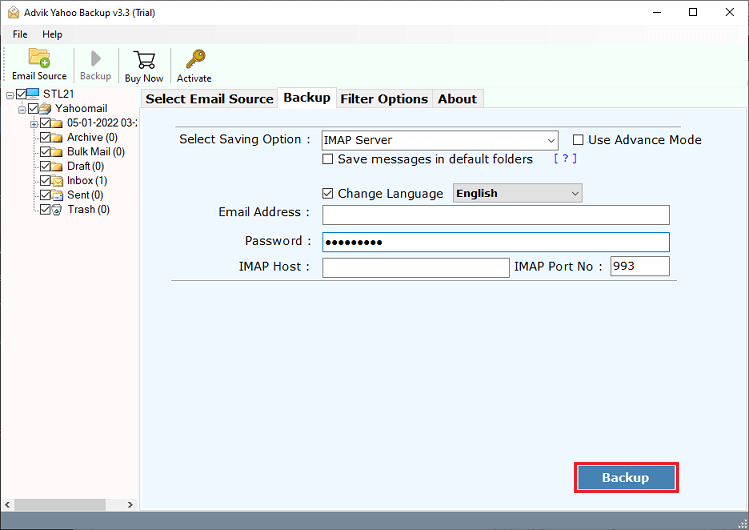Switch to the About tab
Image resolution: width=749 pixels, height=530 pixels.
point(457,99)
